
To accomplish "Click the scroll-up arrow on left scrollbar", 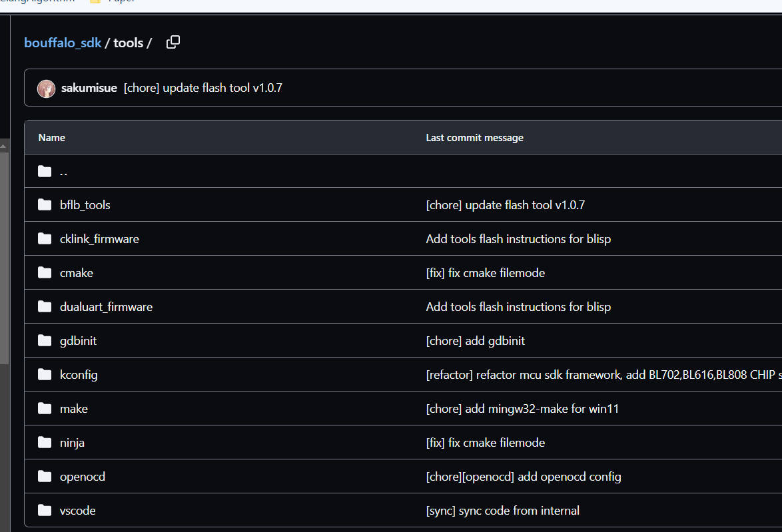I will tap(3, 146).
